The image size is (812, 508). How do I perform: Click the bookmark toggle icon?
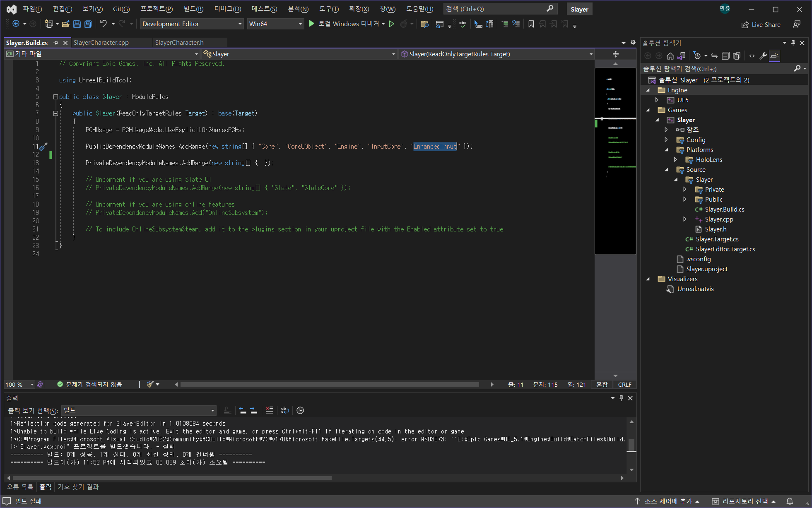[x=531, y=24]
